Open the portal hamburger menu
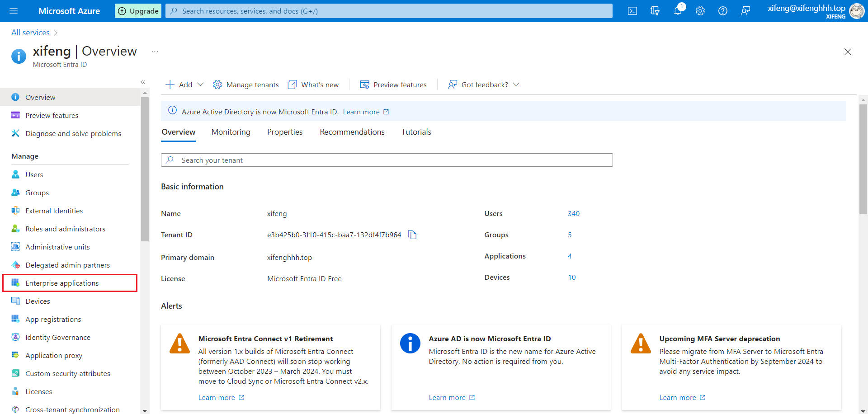The image size is (868, 414). (x=14, y=11)
